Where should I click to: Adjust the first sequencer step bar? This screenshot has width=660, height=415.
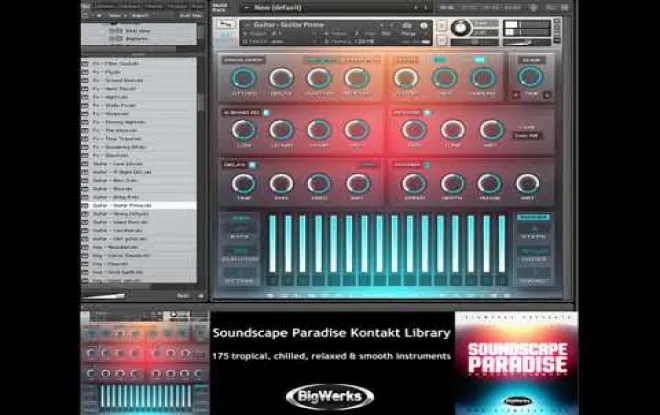[273, 243]
